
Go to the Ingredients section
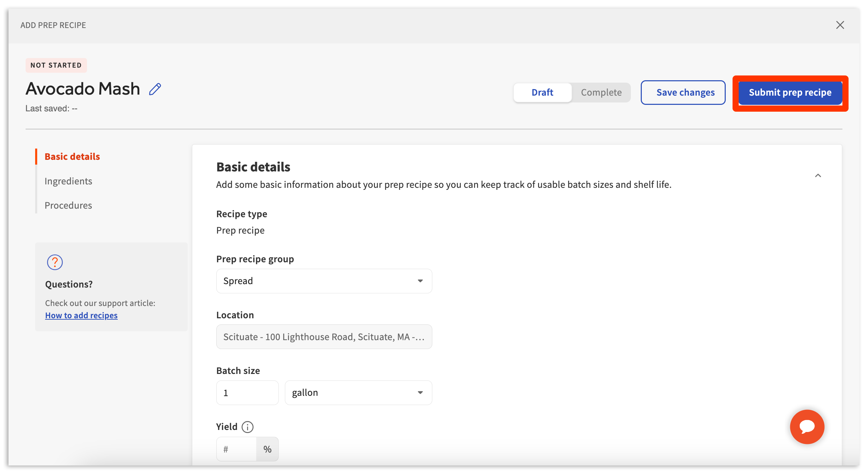pos(68,181)
